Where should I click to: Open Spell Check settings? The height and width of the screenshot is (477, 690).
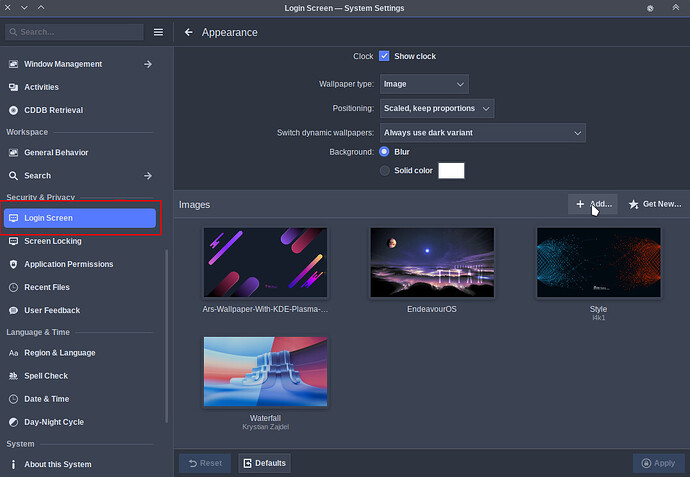coord(80,376)
